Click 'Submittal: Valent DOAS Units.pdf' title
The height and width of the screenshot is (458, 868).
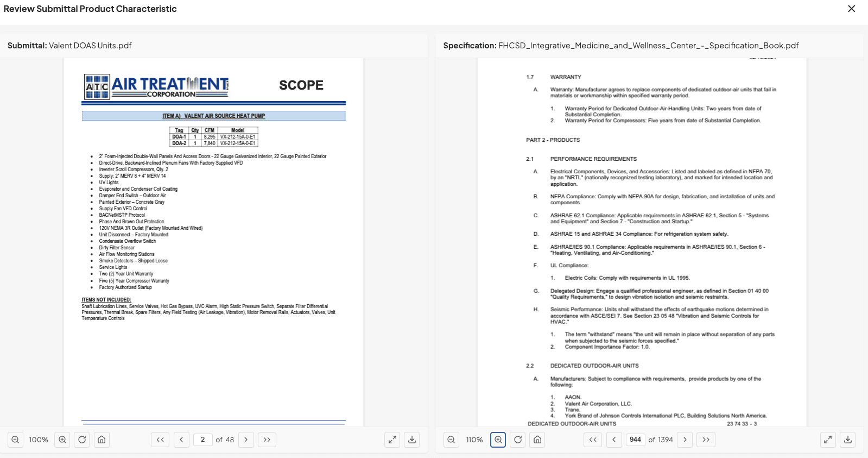(x=69, y=46)
